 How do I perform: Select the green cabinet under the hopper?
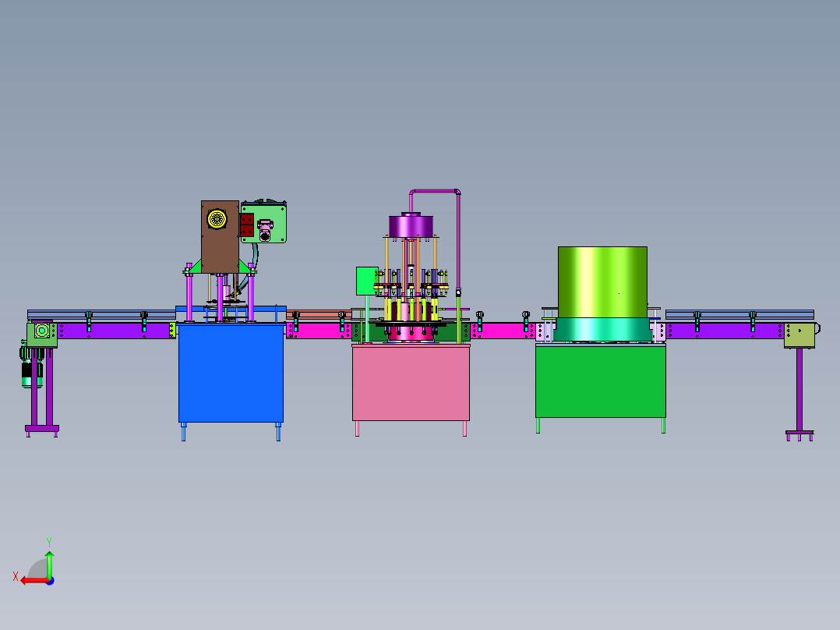click(601, 382)
